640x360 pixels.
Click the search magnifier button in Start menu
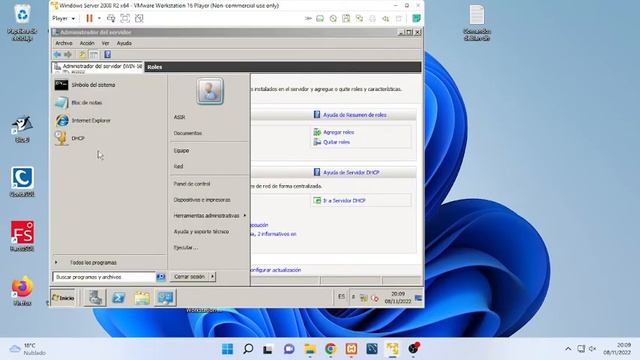point(161,277)
